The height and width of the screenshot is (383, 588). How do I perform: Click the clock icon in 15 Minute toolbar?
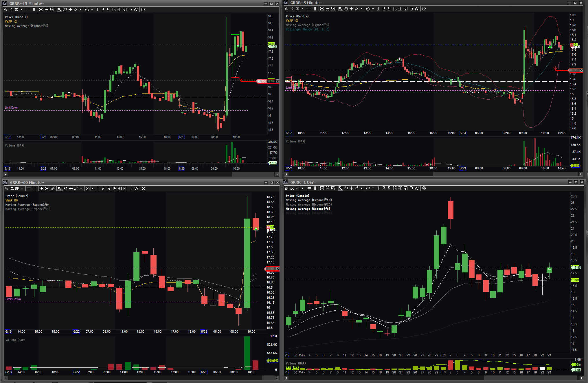point(87,10)
